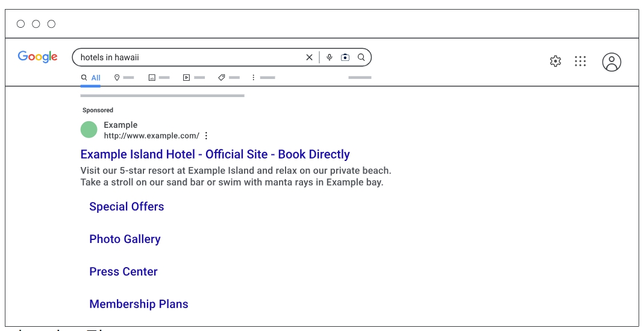
Task: Click the first window control circle
Action: 20,24
